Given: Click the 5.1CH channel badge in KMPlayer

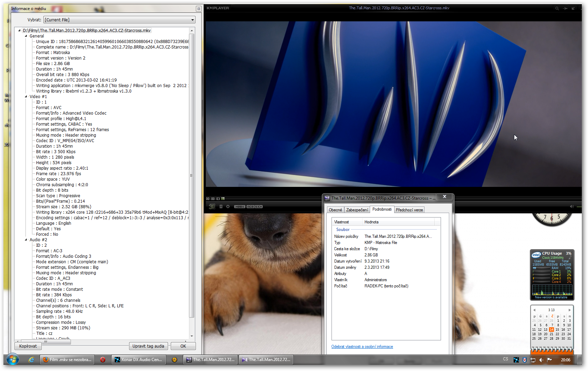Looking at the screenshot, I should 259,206.
